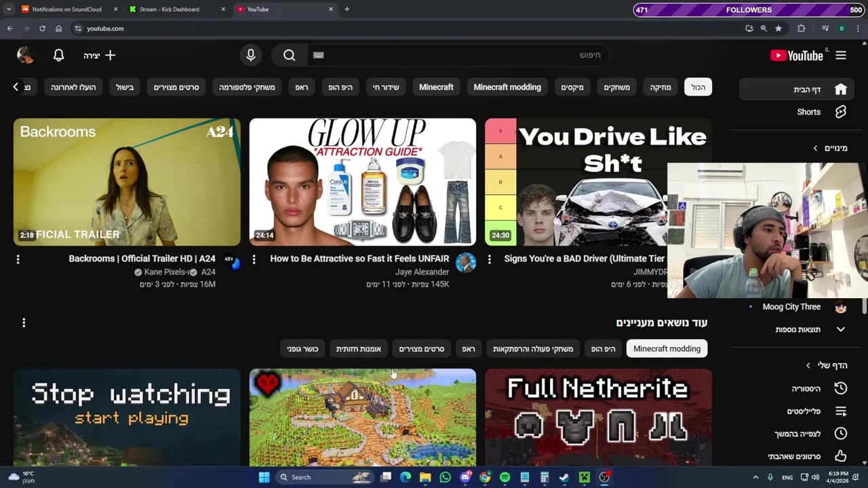The image size is (868, 488).
Task: Play the Backrooms trailer thumbnail
Action: click(x=127, y=182)
